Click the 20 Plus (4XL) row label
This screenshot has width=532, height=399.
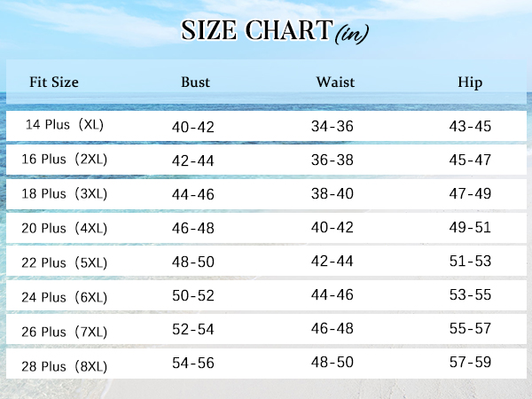(65, 229)
